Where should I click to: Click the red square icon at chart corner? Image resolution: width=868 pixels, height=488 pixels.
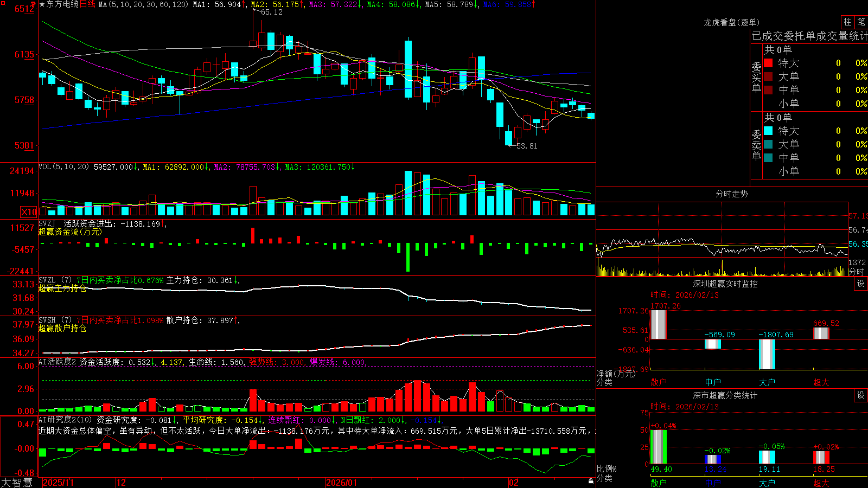click(x=3, y=2)
